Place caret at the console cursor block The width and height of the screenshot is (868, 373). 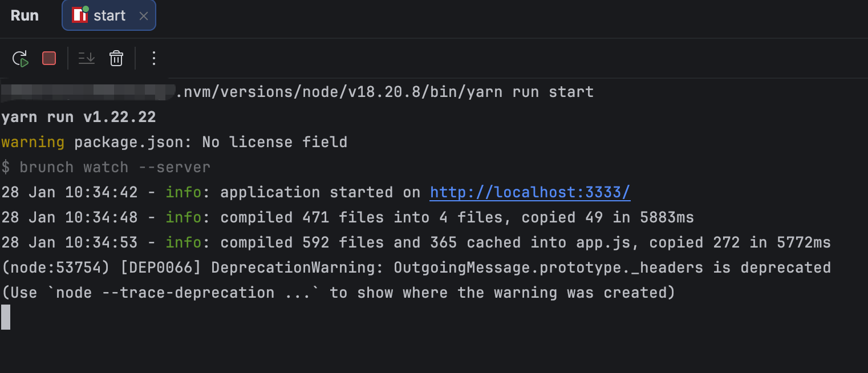[x=6, y=317]
